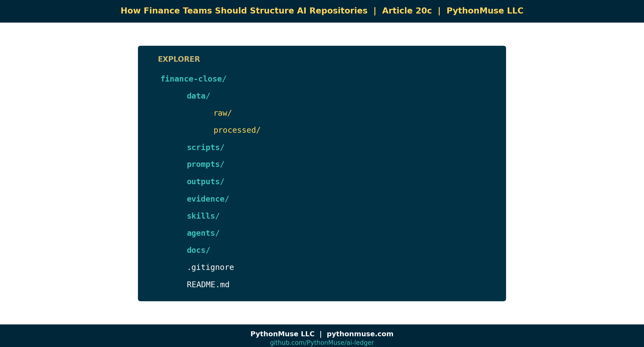Select the raw/ subfolder
The height and width of the screenshot is (347, 644).
tap(223, 113)
